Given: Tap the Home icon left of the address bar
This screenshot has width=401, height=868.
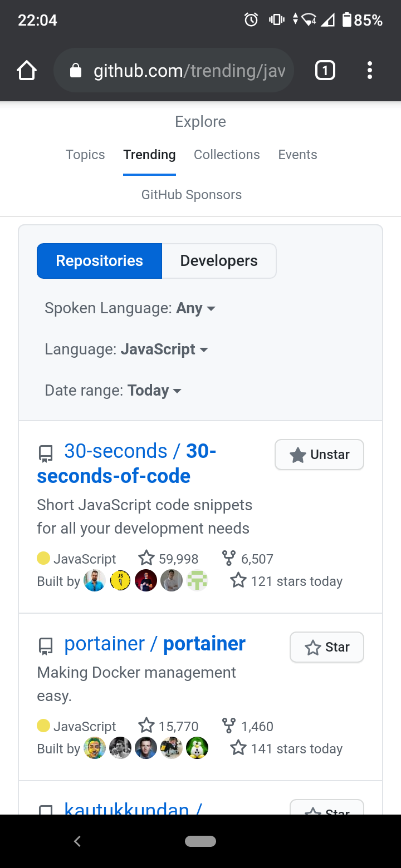Looking at the screenshot, I should pos(26,70).
